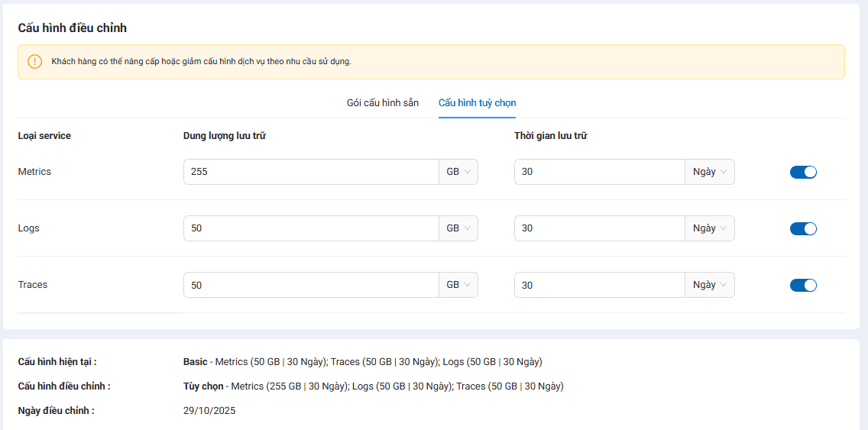
Task: Select the Cấu hình tuỳ chọn tab
Action: [477, 103]
